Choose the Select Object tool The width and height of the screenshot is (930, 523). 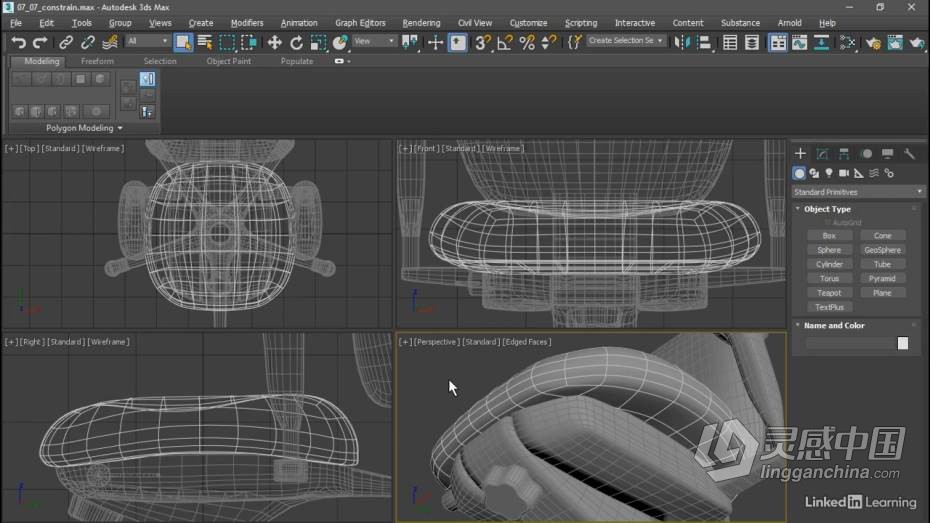pyautogui.click(x=183, y=42)
